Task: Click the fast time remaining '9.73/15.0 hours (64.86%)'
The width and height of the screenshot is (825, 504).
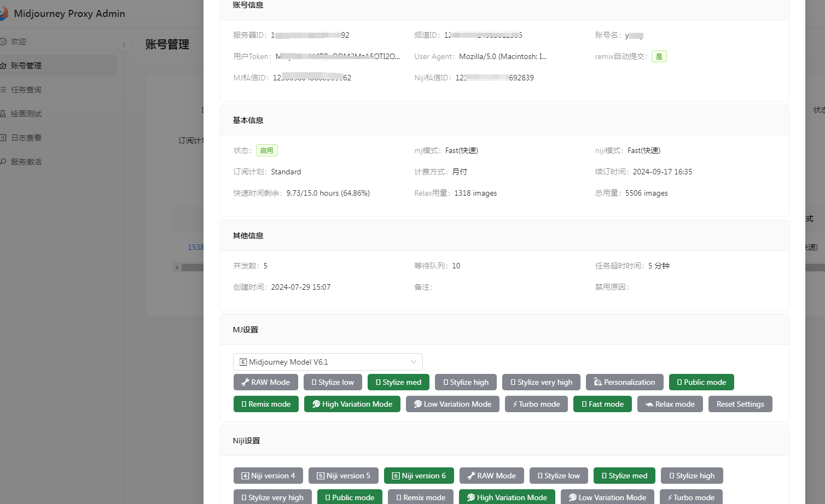Action: pos(328,193)
